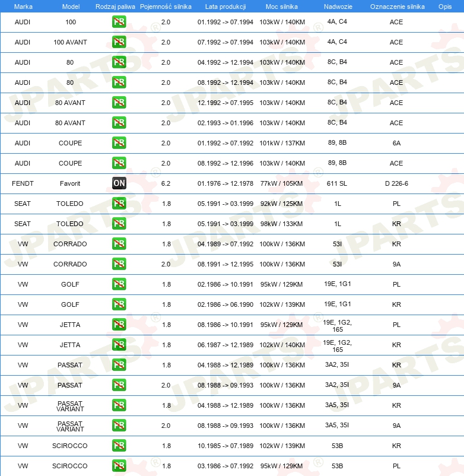Screen dimensions: 464x476
Task: Click the fuel icon in the VW JETTA 102kW row
Action: click(x=119, y=345)
